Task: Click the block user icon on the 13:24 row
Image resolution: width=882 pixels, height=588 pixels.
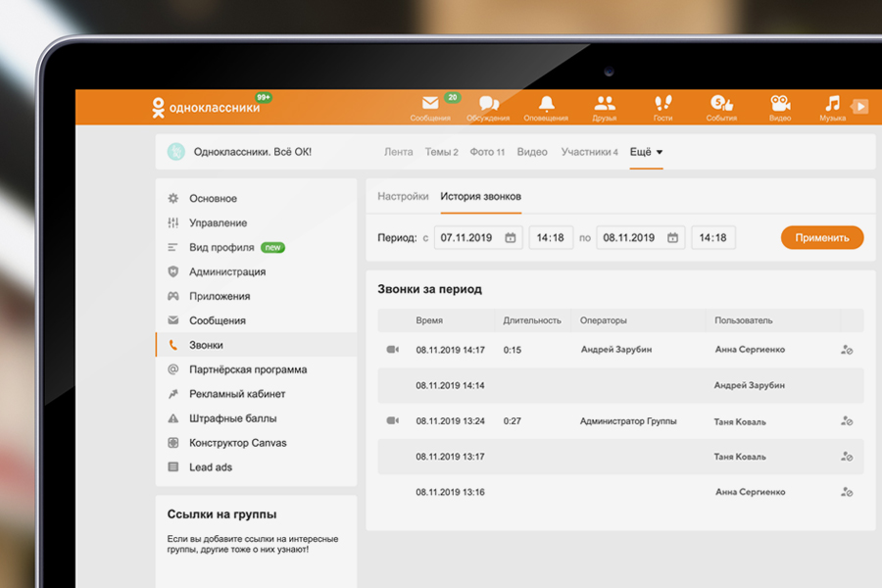Action: click(x=847, y=420)
